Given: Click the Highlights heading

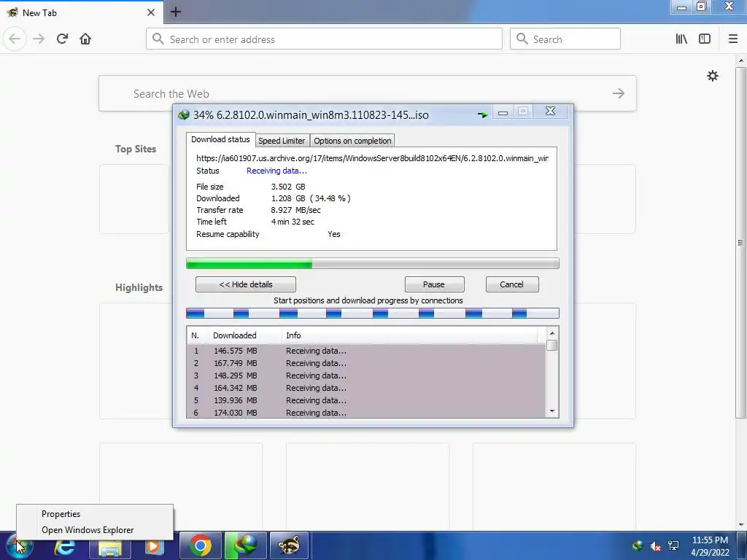Looking at the screenshot, I should coord(139,287).
